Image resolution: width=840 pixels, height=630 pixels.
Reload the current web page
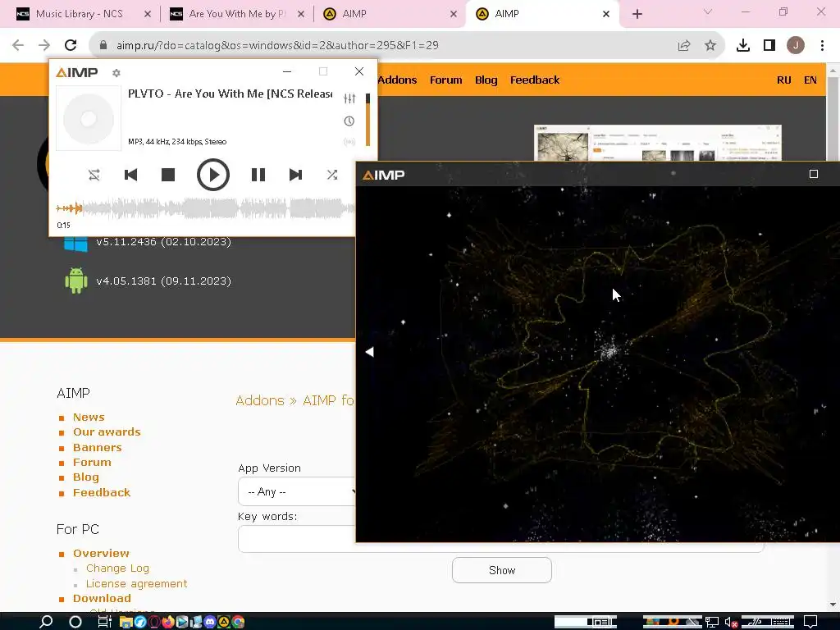coord(71,46)
